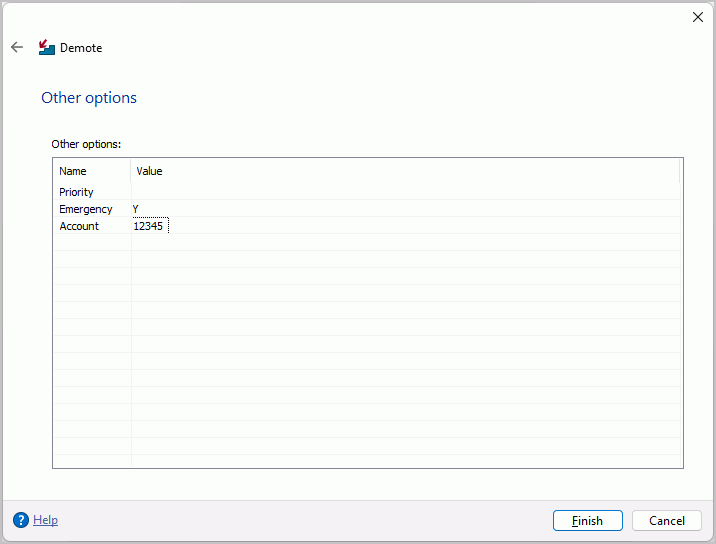The width and height of the screenshot is (716, 544).
Task: Click the Demote wizard icon
Action: tap(47, 48)
